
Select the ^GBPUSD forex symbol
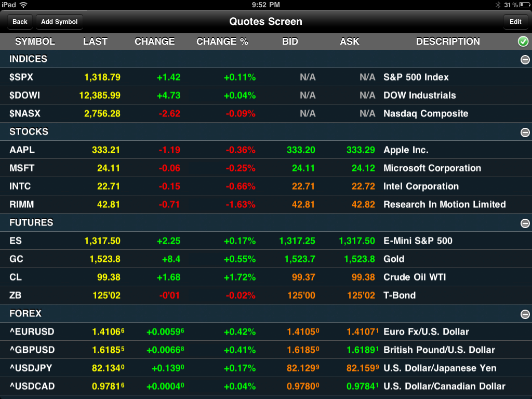[32, 350]
